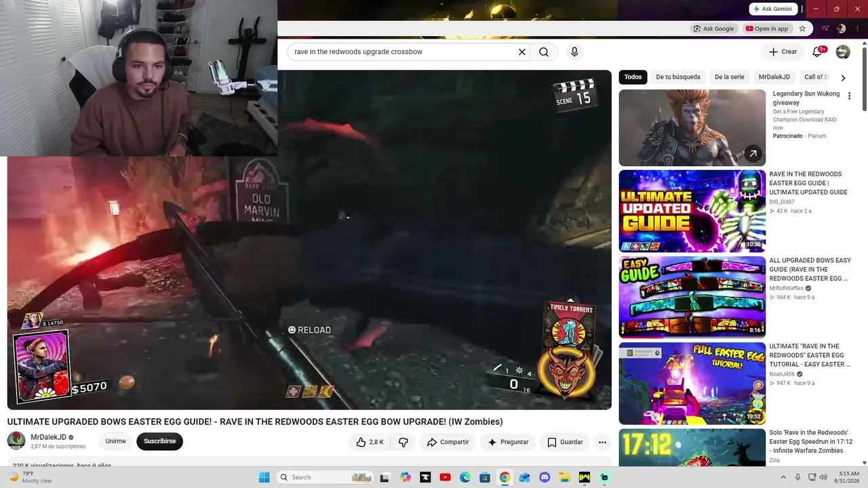Screen dimensions: 868x488
Task: Start voice search with the microphone icon
Action: (x=574, y=52)
